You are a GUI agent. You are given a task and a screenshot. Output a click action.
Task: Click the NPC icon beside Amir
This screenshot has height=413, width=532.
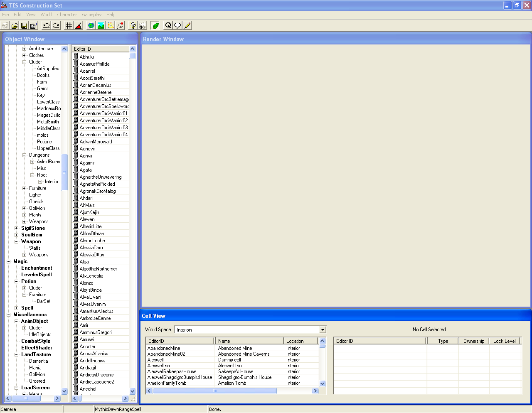(76, 325)
